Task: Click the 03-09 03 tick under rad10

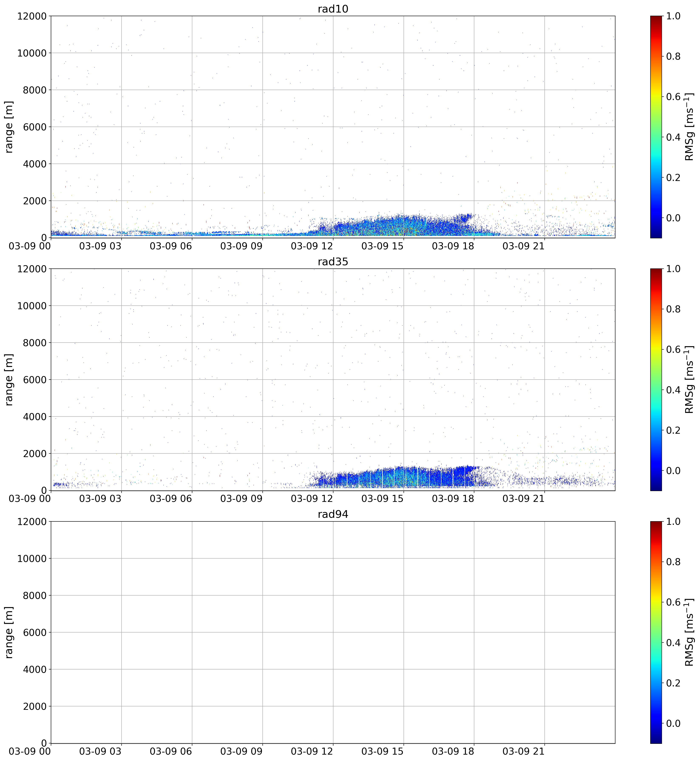Action: 100,246
